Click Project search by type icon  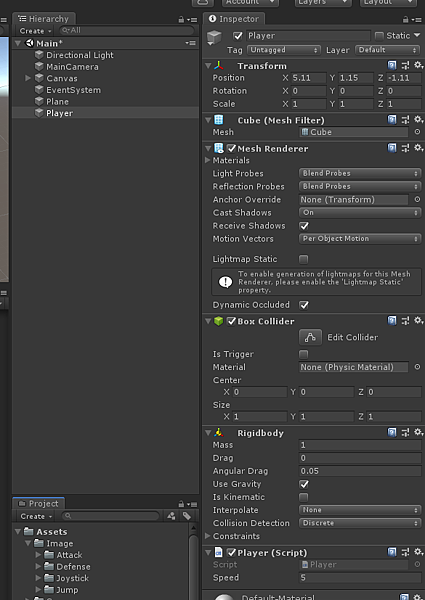point(171,516)
